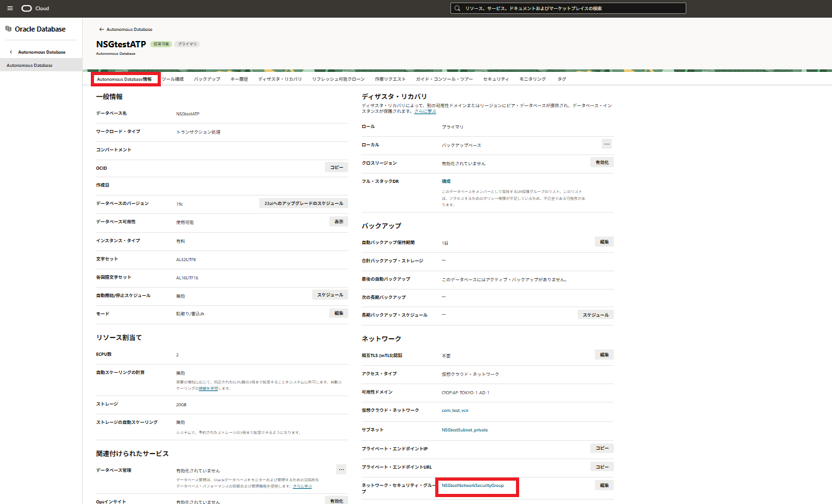Copy the プライベート・エンドポイントIP

602,448
